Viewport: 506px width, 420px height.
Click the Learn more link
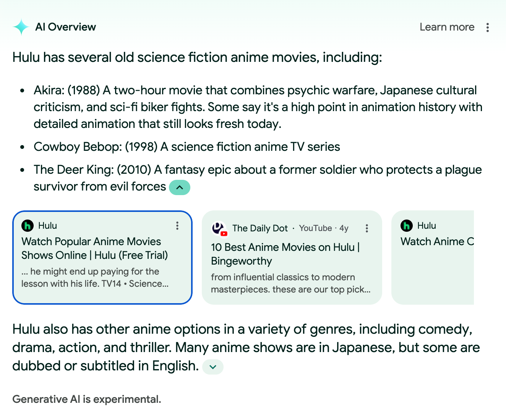[x=447, y=27]
